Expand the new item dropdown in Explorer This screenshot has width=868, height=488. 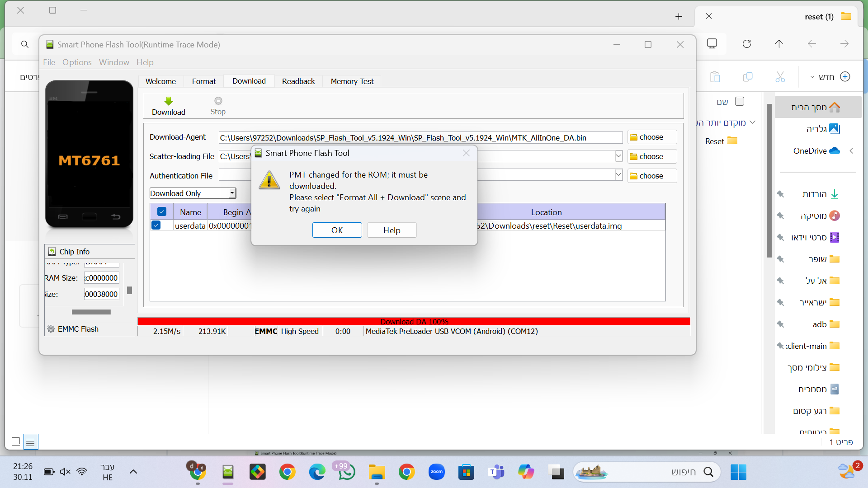click(812, 77)
